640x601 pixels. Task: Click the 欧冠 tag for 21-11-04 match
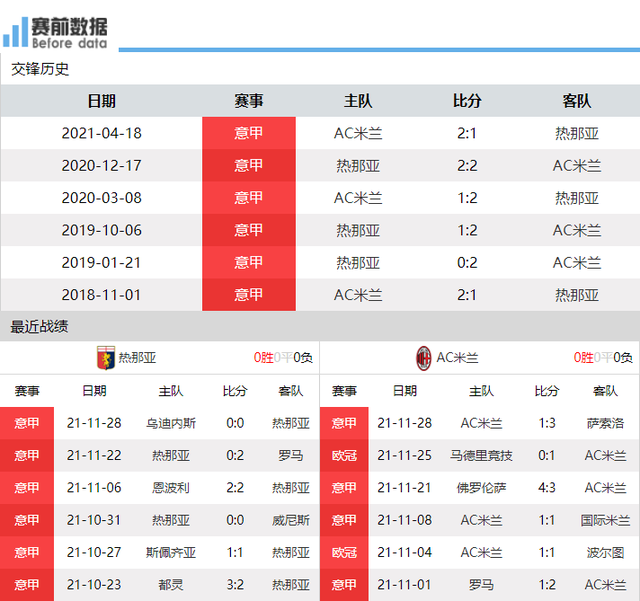(x=344, y=552)
